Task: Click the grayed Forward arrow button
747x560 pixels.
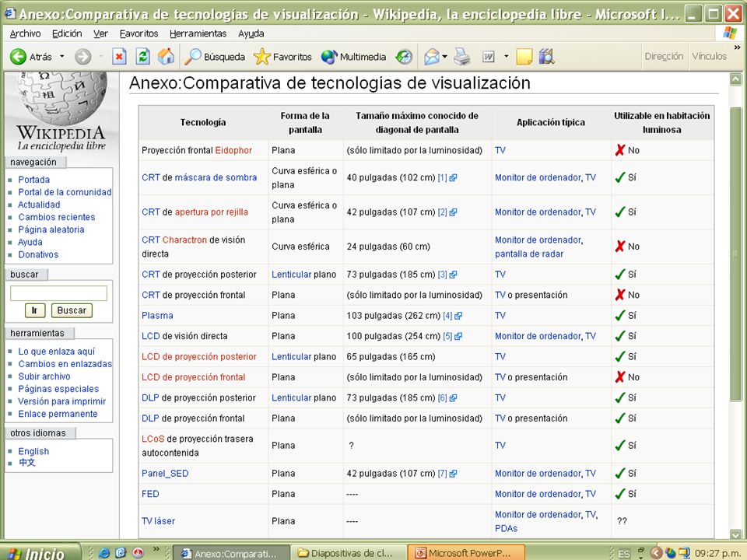Action: [x=83, y=57]
